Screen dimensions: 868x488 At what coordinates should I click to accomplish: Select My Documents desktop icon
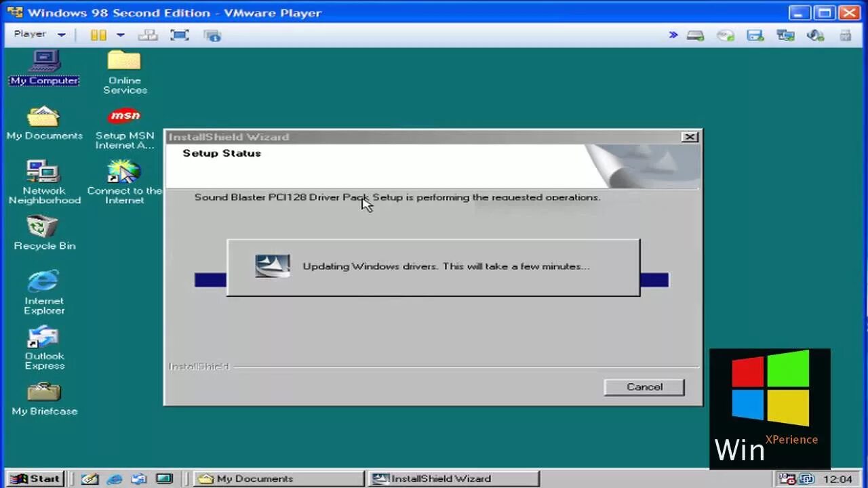coord(44,123)
